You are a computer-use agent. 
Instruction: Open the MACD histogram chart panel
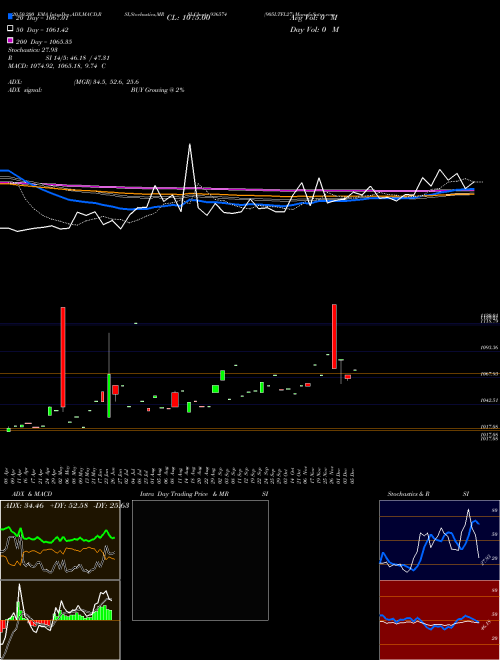pos(60,620)
